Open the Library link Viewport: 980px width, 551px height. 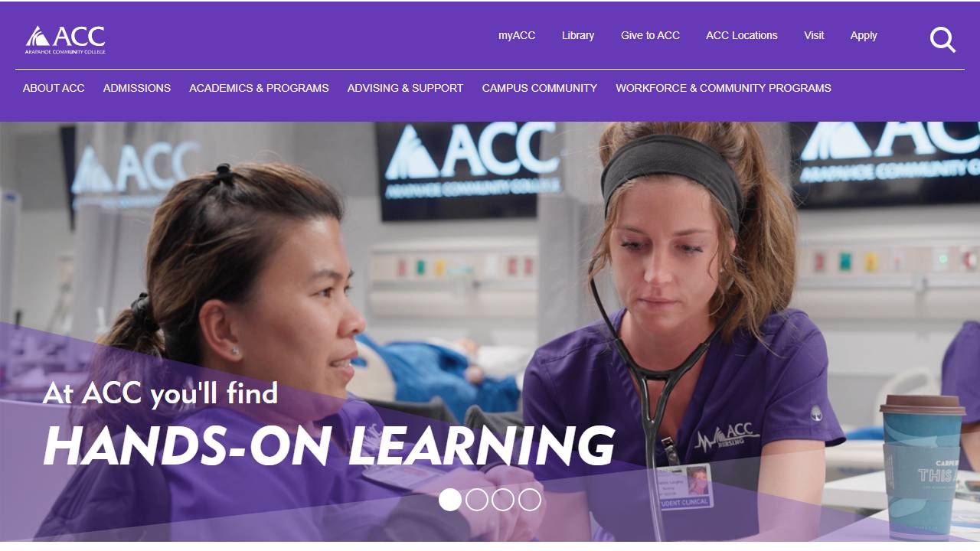(578, 35)
